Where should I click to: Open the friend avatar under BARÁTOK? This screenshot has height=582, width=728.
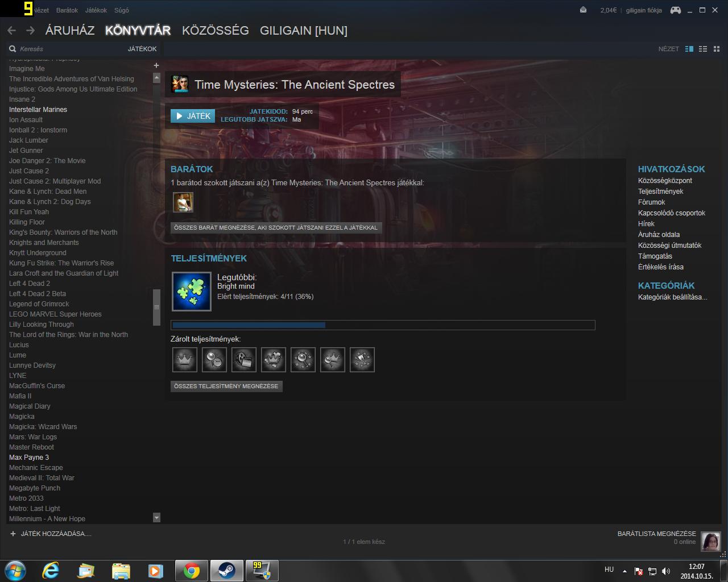(183, 202)
